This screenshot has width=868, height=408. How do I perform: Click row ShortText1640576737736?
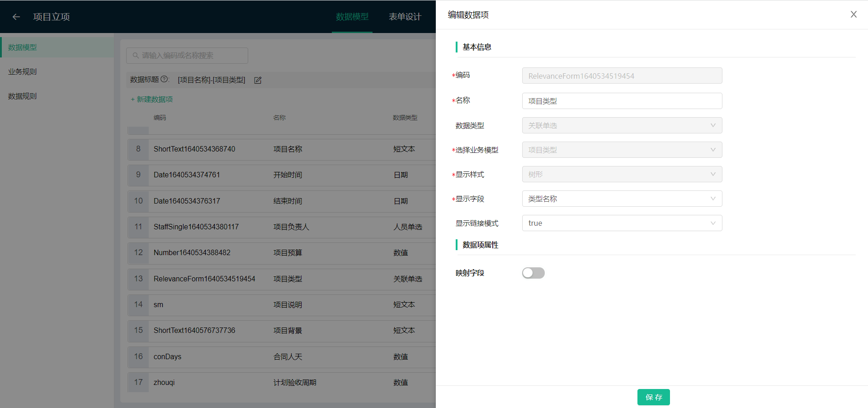pos(282,331)
